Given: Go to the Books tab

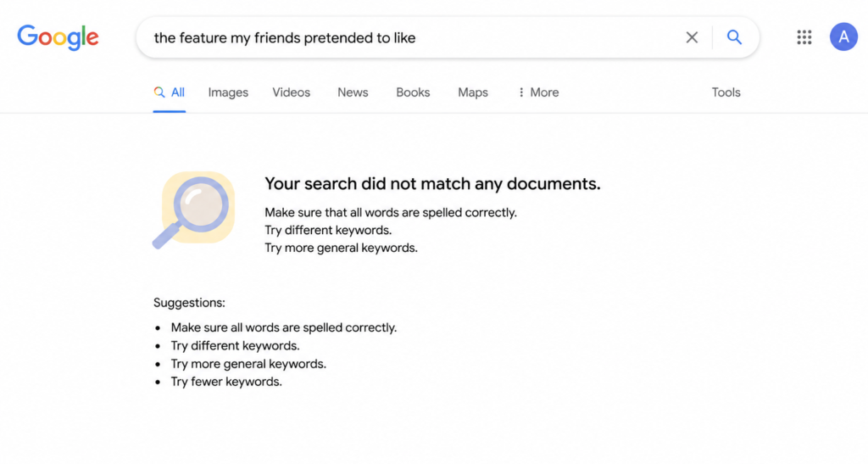Looking at the screenshot, I should pos(413,92).
